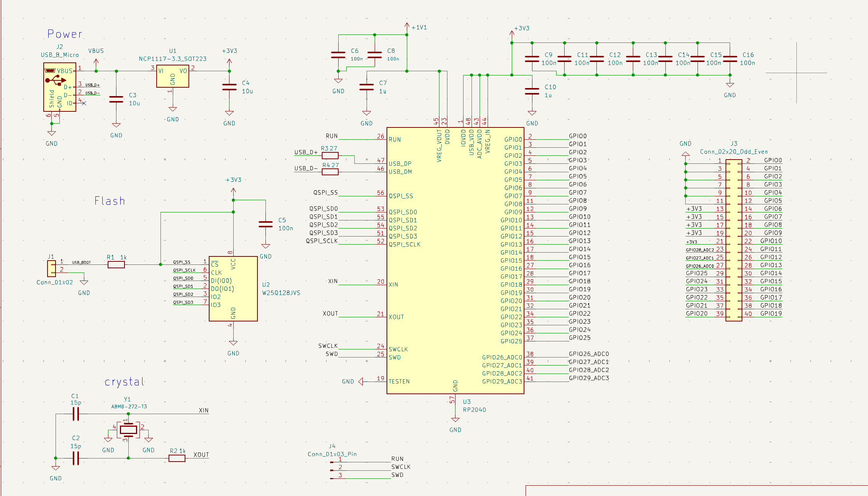868x496 pixels.
Task: Select the ABM8-272-T3 crystal symbol Y1
Action: (128, 429)
